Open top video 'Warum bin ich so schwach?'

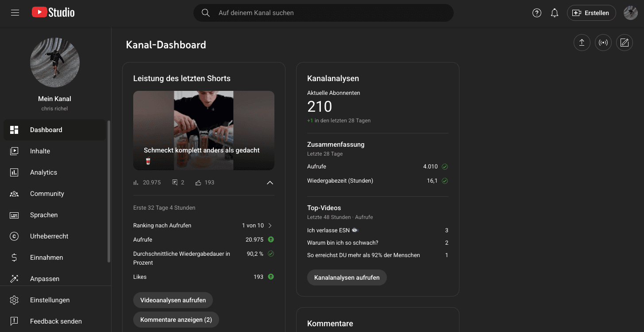click(x=343, y=243)
